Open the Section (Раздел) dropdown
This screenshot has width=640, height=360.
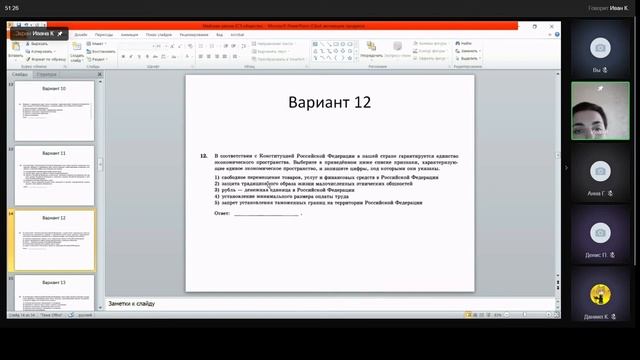point(98,59)
